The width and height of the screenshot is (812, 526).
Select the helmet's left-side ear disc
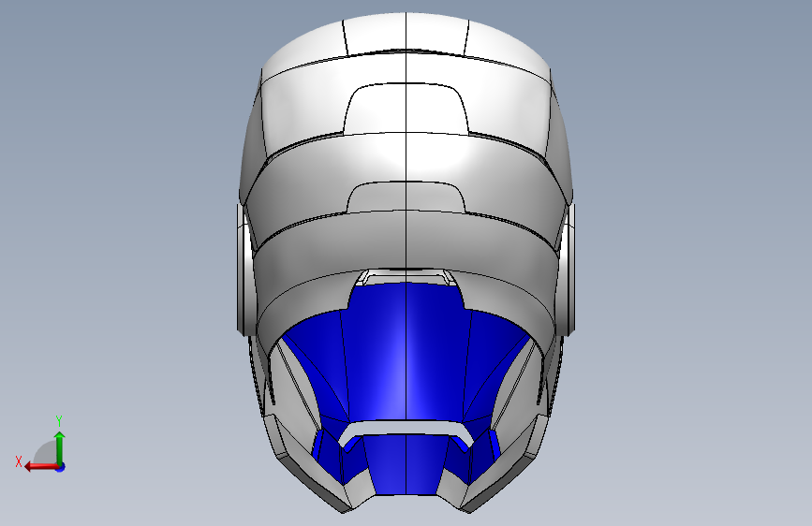tap(245, 270)
